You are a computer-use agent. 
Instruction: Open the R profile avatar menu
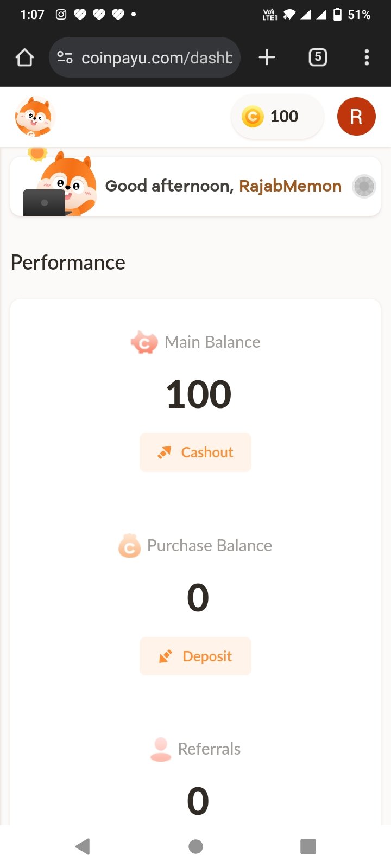[356, 116]
